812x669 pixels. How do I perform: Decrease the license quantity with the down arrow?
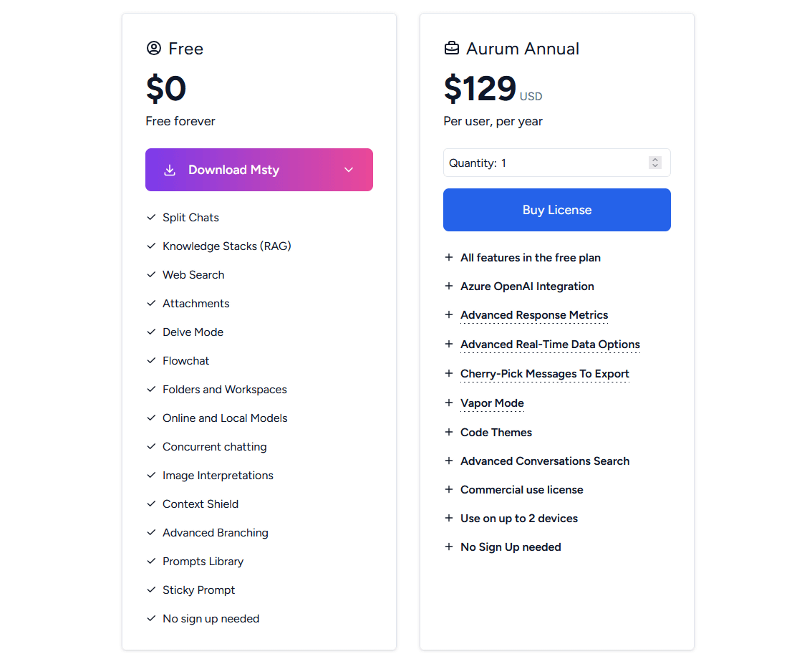coord(655,166)
